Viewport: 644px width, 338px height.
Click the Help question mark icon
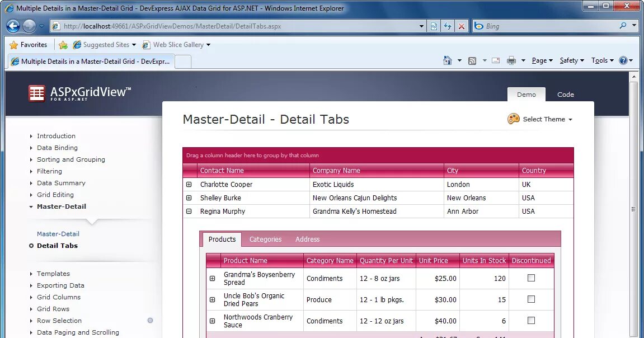(x=623, y=60)
